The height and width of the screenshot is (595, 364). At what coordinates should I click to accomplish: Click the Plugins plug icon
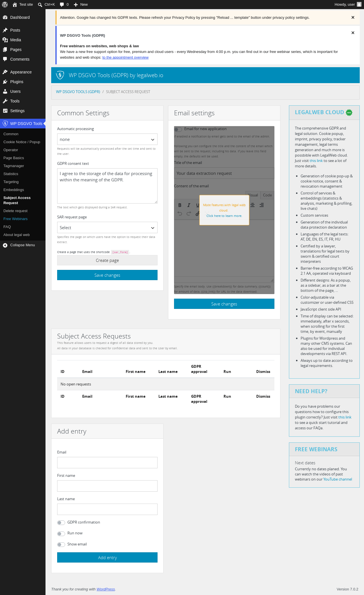[5, 82]
